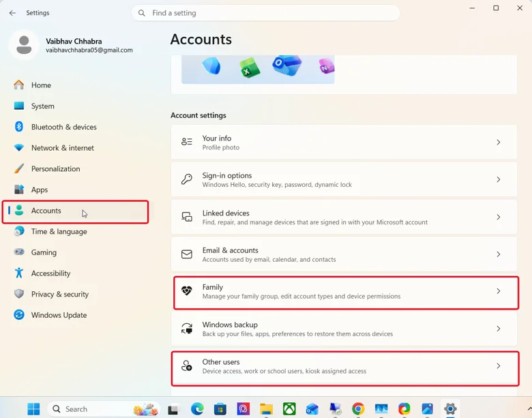
Task: Open Windows Update in sidebar
Action: pyautogui.click(x=77, y=315)
